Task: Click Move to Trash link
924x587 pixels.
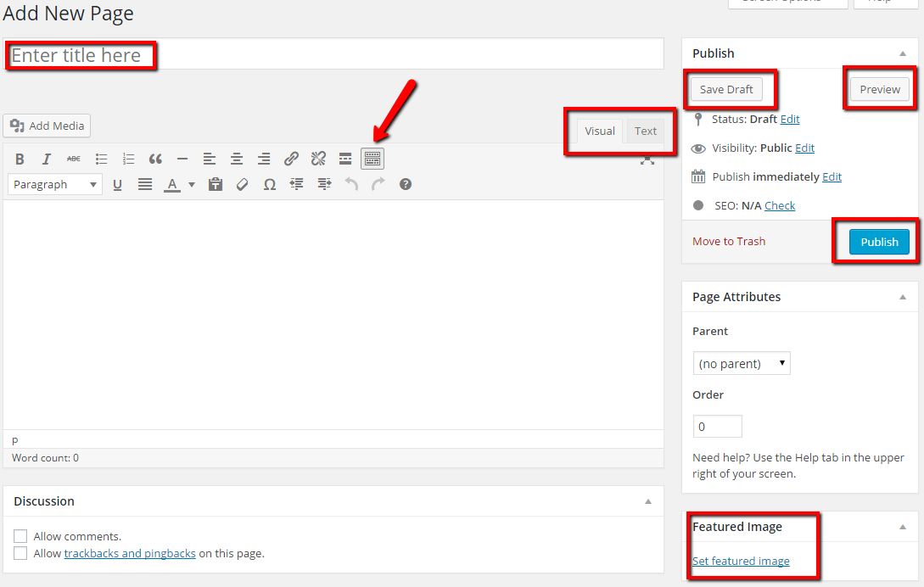Action: [x=729, y=241]
